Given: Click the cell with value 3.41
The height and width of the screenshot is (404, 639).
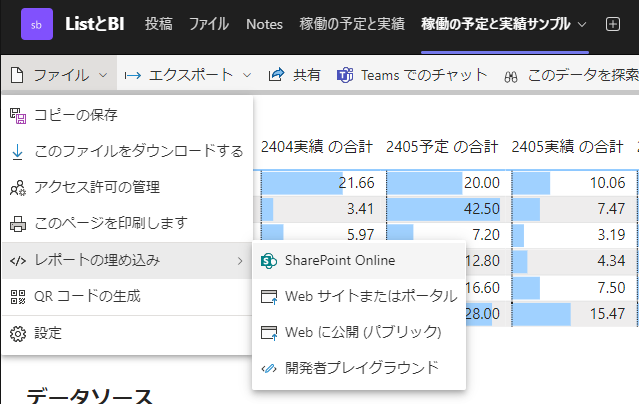Looking at the screenshot, I should pyautogui.click(x=322, y=209).
